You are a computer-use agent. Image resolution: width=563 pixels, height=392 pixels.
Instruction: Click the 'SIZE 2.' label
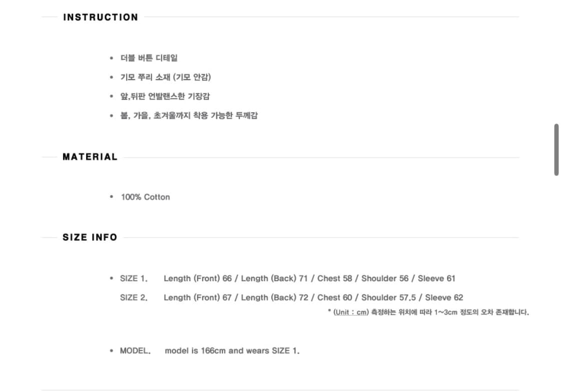[x=134, y=298]
